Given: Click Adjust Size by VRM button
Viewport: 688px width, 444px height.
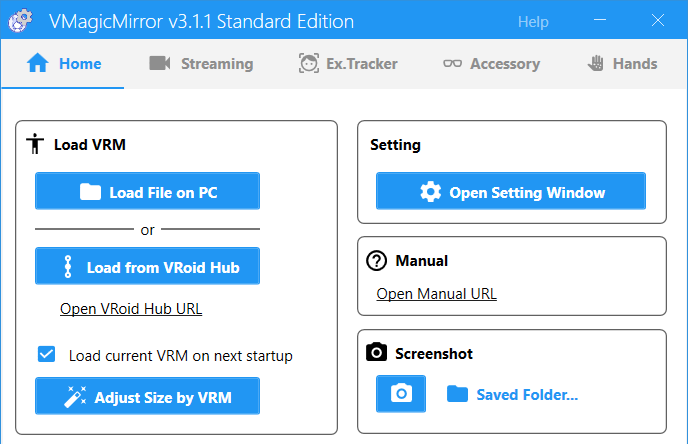Looking at the screenshot, I should click(x=147, y=396).
